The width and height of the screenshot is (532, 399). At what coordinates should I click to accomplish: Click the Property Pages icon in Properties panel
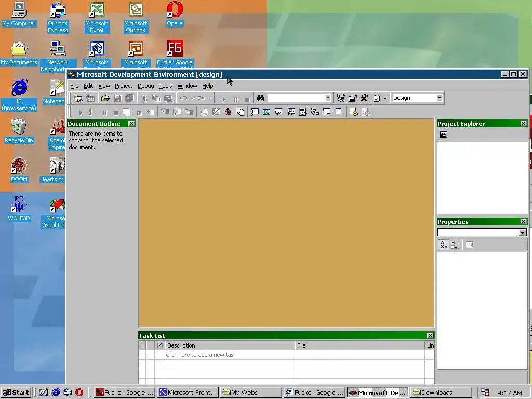(x=469, y=245)
